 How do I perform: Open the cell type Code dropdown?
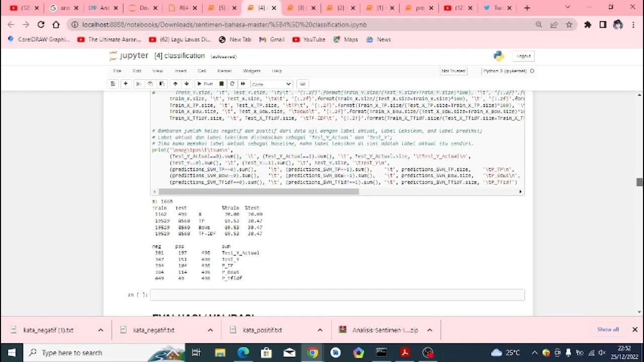click(272, 84)
